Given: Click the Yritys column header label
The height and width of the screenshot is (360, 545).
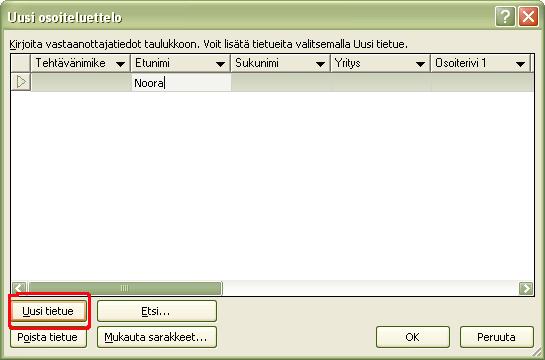Looking at the screenshot, I should (347, 63).
